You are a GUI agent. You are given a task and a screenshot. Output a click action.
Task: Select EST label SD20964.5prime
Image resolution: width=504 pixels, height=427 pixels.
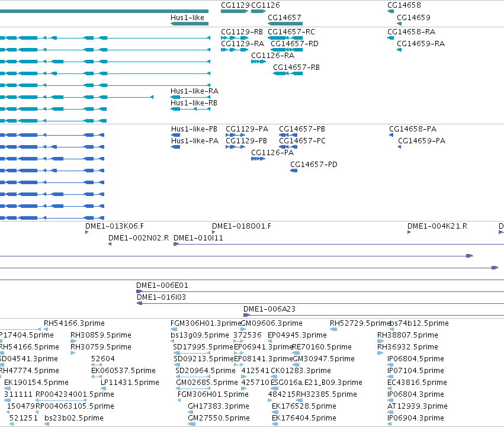click(206, 371)
